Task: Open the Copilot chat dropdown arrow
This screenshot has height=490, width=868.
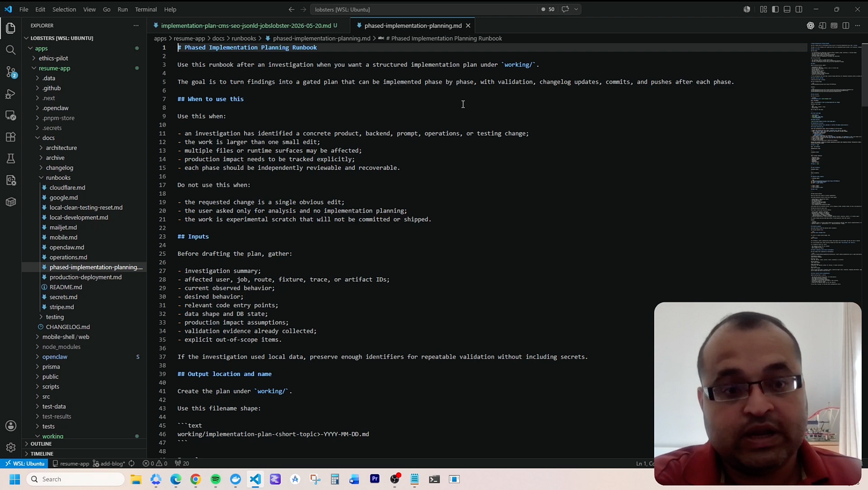Action: coord(576,9)
